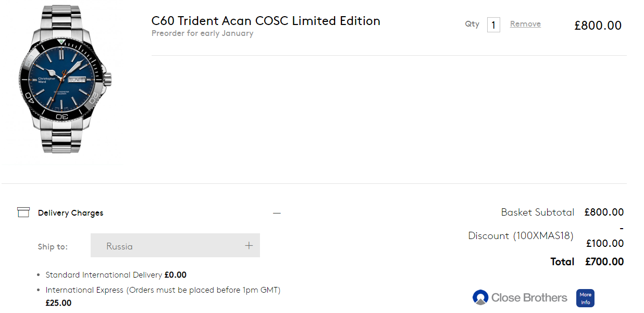Click the More Info finance button

pos(585,298)
